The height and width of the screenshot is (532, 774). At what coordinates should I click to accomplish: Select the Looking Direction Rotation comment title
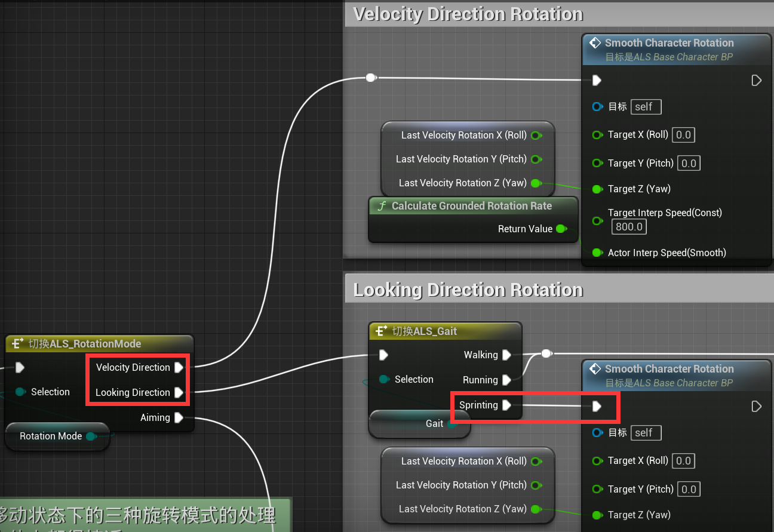point(468,290)
